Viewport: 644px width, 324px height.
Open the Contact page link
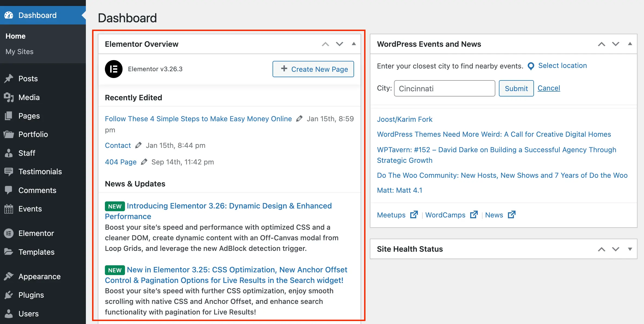click(x=118, y=145)
